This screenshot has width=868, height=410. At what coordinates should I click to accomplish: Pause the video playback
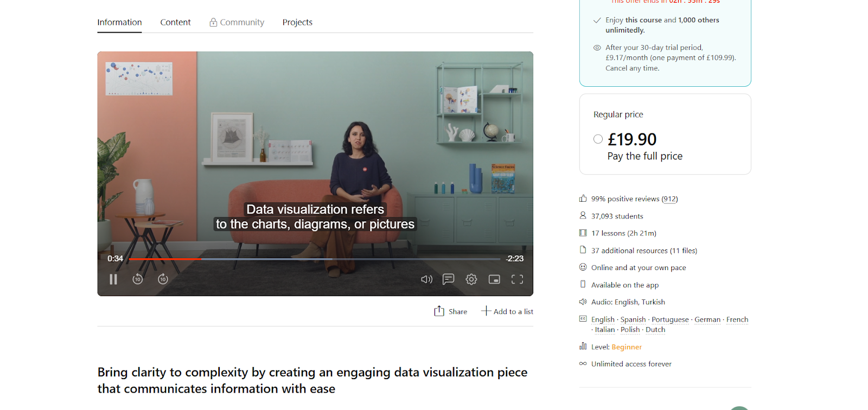[113, 279]
